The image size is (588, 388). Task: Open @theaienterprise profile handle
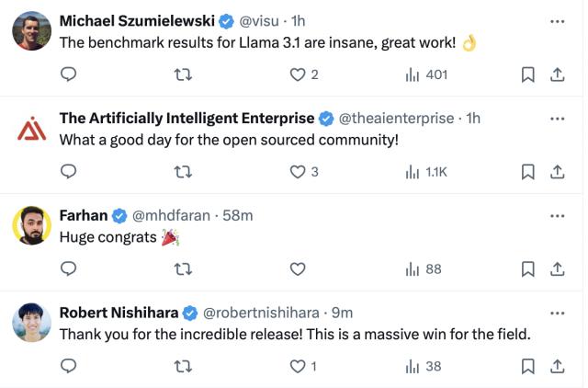(396, 118)
